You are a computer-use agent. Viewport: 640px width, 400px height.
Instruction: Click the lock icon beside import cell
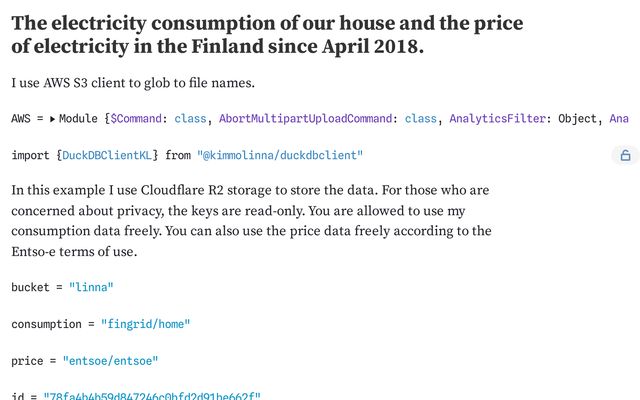[x=625, y=156]
